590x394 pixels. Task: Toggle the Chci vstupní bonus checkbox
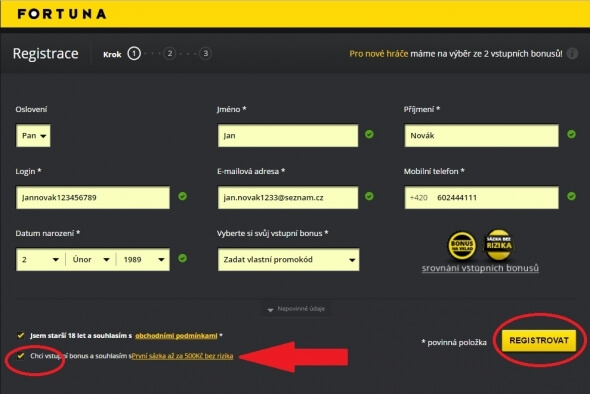click(x=21, y=356)
